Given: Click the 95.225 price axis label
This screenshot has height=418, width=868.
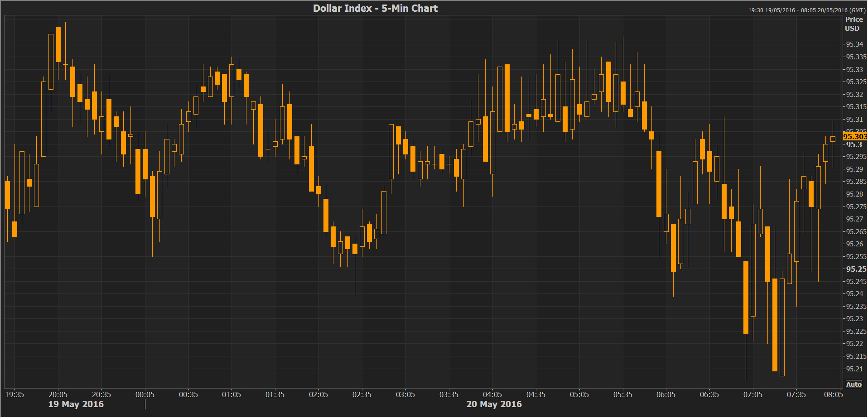Looking at the screenshot, I should coord(856,332).
